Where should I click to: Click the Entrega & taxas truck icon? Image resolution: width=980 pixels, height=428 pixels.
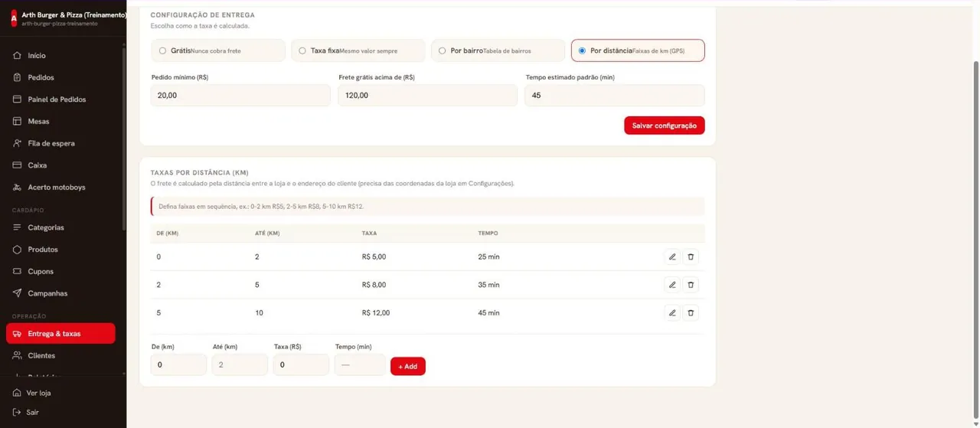pyautogui.click(x=17, y=334)
